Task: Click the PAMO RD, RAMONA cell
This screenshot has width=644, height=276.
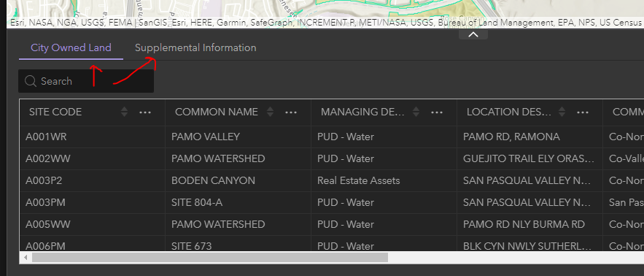Action: coord(529,137)
